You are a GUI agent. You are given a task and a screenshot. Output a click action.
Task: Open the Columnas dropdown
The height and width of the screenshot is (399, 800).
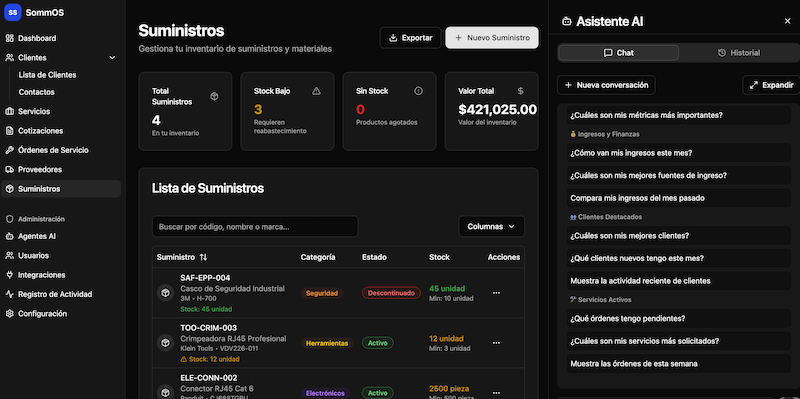(x=491, y=227)
